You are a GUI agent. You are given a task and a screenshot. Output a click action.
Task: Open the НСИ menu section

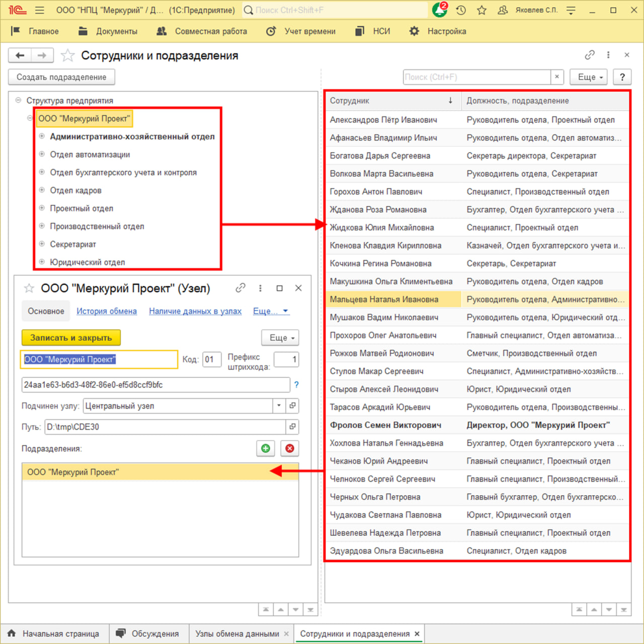click(x=372, y=31)
